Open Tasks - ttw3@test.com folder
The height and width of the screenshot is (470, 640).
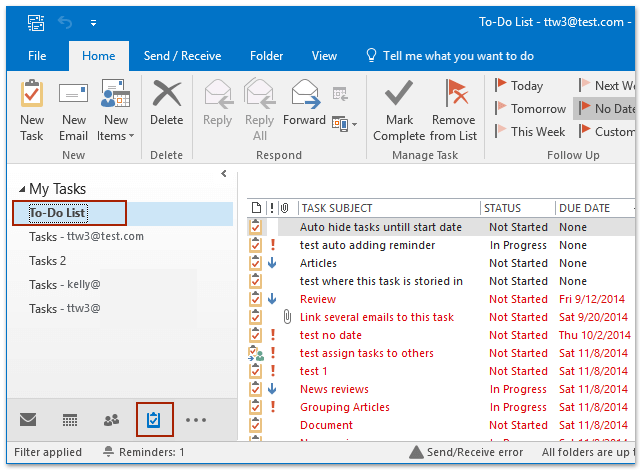(87, 237)
